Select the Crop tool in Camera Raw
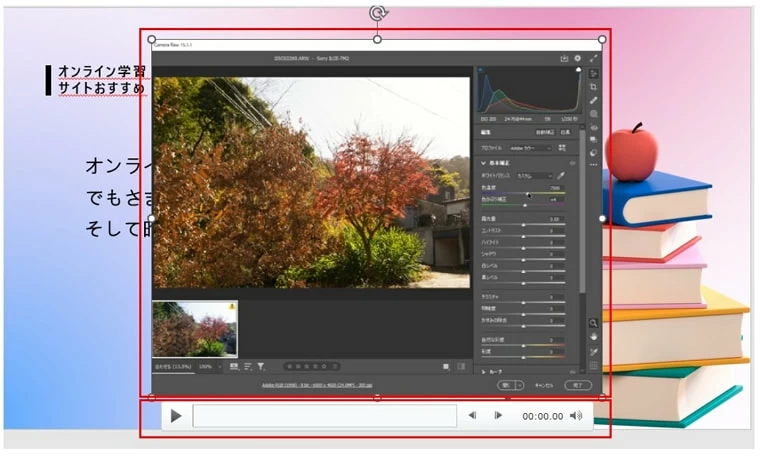The image size is (760, 458). 594,87
